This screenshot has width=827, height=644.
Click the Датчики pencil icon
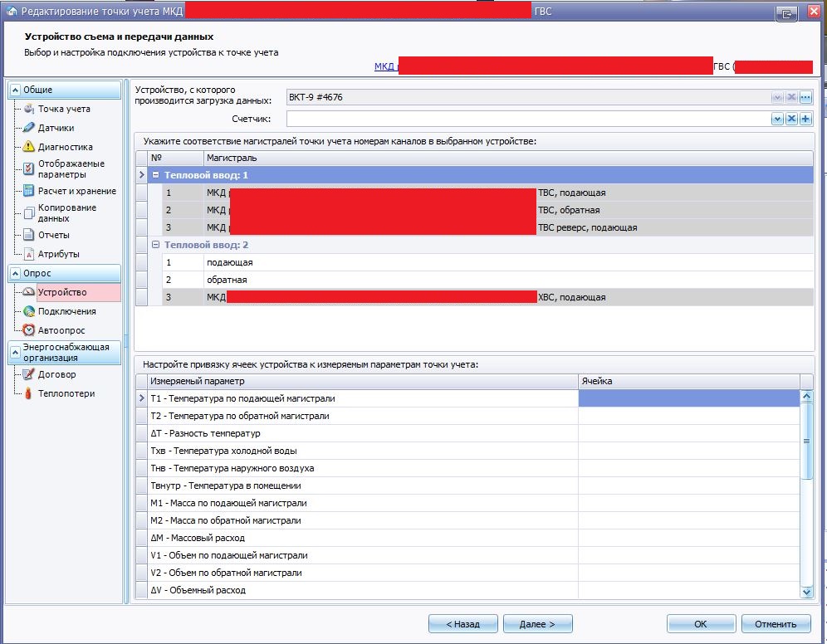(x=29, y=128)
